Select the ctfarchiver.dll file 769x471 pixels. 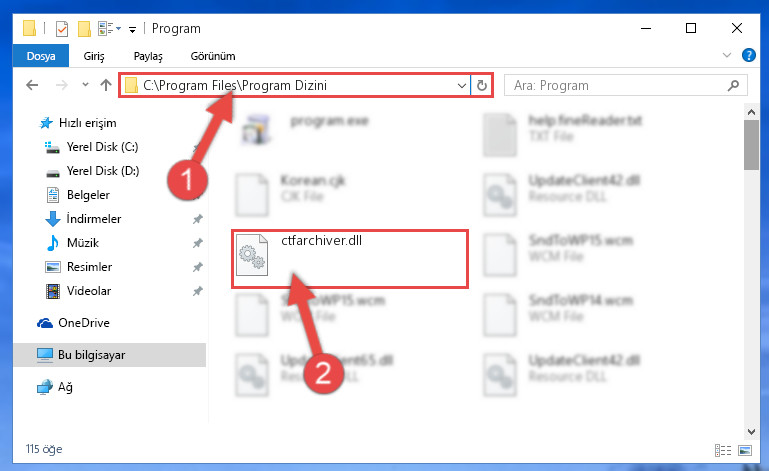pyautogui.click(x=350, y=259)
